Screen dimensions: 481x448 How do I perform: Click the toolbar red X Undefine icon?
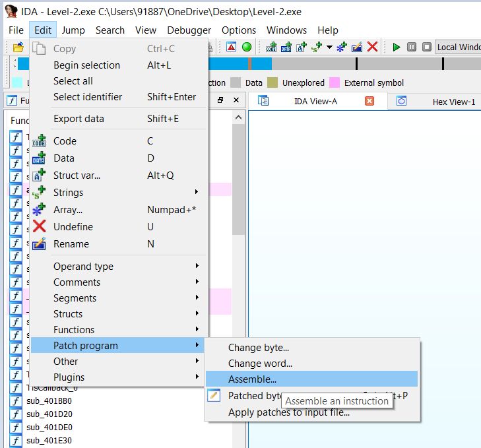(x=372, y=47)
